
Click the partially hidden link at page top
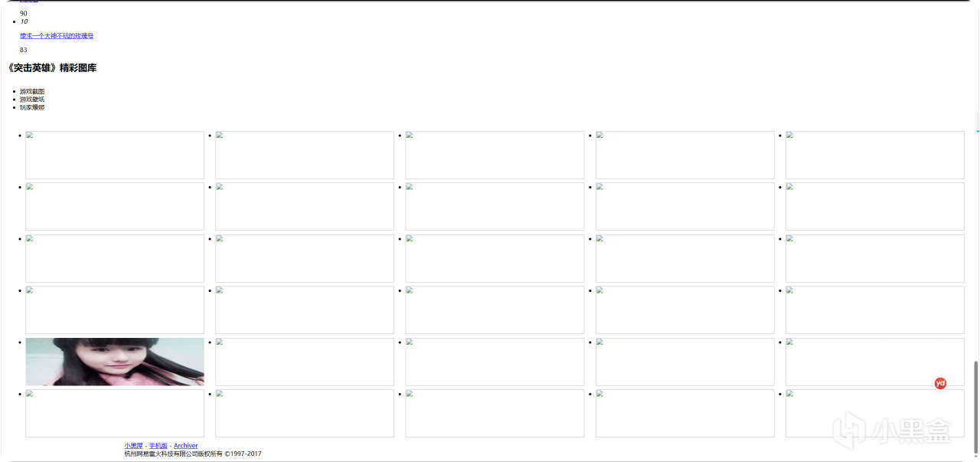[29, 2]
